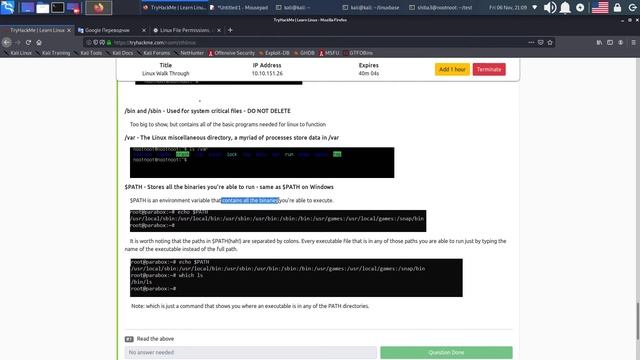Viewport: 640px width, 360px height.
Task: Launch the file manager from panel
Action: tap(42, 7)
